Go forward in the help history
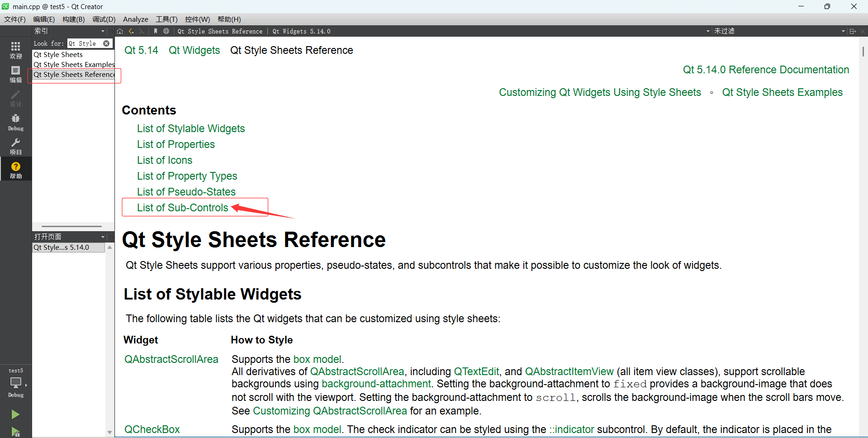Viewport: 868px width, 438px height. coord(142,31)
